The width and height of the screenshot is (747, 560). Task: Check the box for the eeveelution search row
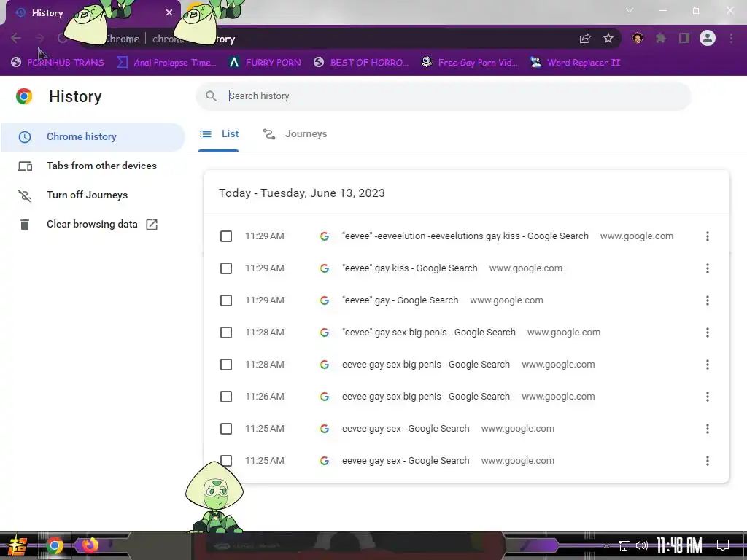point(226,236)
